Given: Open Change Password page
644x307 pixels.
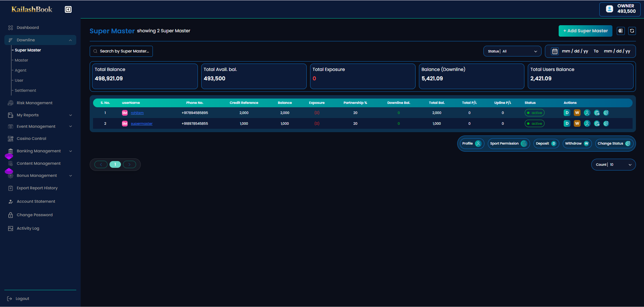Looking at the screenshot, I should 35,215.
